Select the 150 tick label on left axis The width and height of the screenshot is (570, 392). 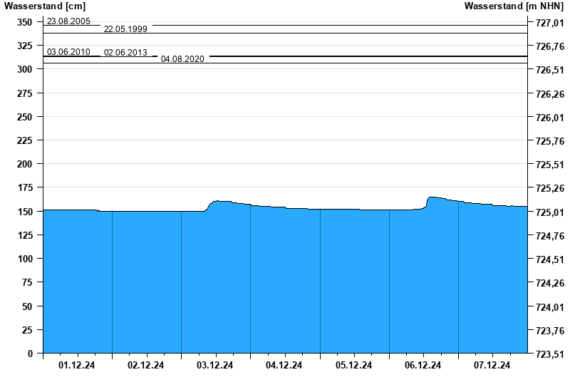coord(25,212)
